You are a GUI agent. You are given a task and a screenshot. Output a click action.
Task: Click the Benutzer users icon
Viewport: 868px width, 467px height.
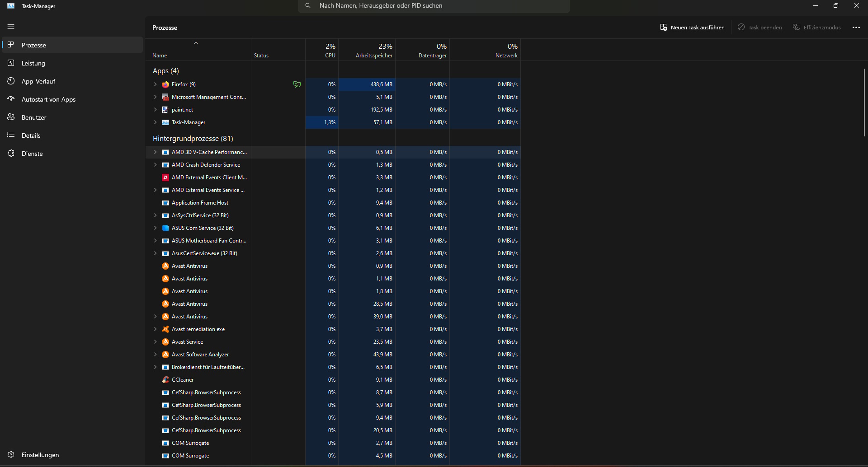11,117
